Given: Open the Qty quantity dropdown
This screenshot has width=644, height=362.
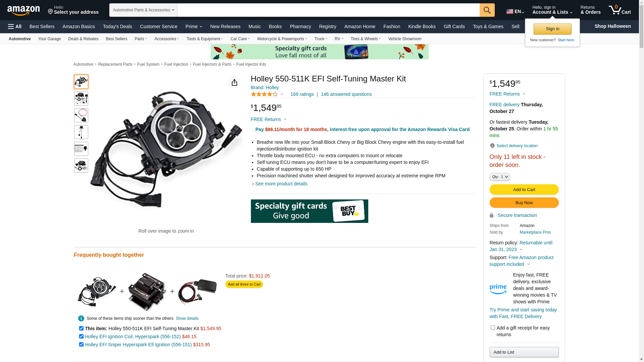Looking at the screenshot, I should click(500, 177).
